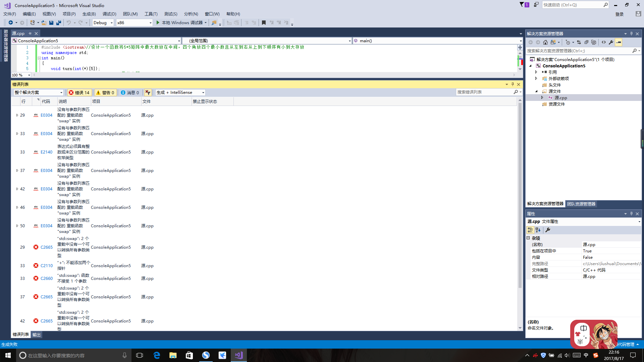Screen dimensions: 644x362
Task: Expand the 外部依赖项 node
Action: point(536,78)
